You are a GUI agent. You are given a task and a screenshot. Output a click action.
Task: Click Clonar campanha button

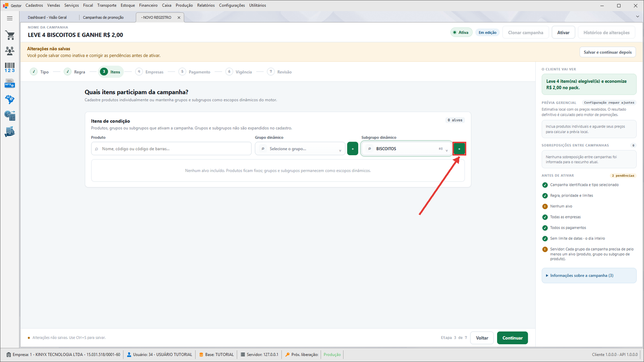pyautogui.click(x=525, y=33)
